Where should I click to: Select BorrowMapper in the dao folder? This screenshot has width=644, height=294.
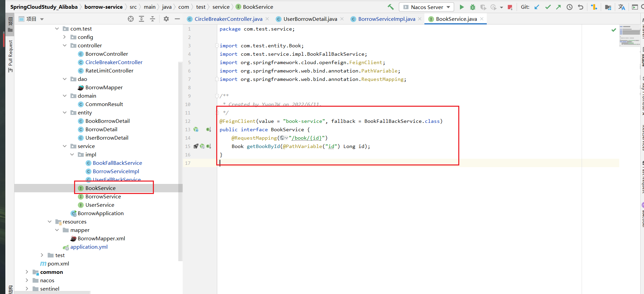click(x=104, y=88)
